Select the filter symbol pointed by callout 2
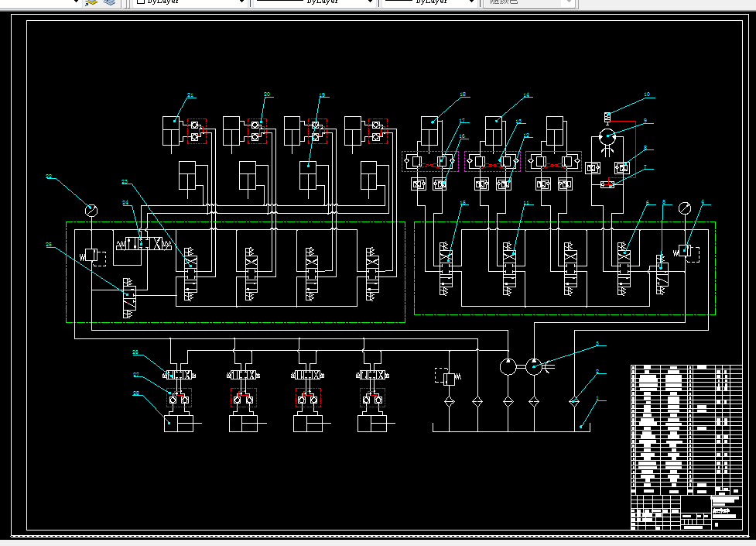756x546 pixels. click(574, 401)
